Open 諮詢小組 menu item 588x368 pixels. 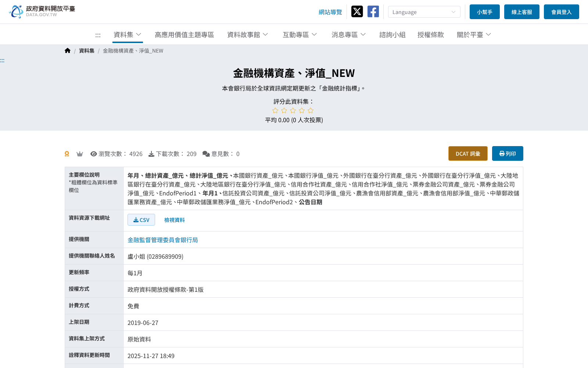pos(392,35)
